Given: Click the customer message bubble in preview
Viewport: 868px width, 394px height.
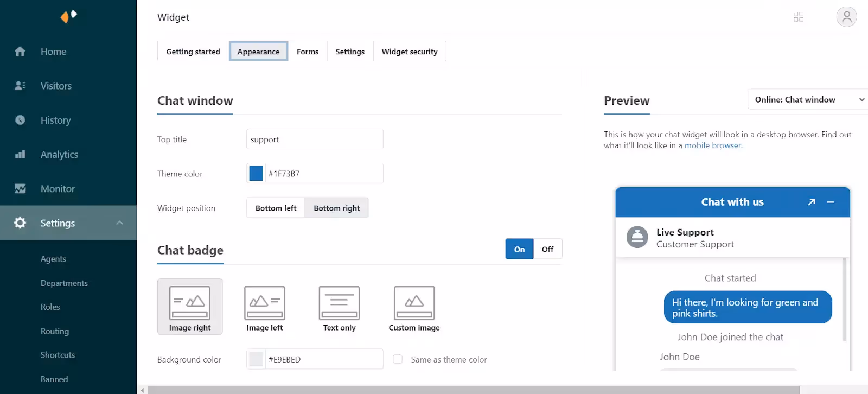Looking at the screenshot, I should tap(748, 307).
